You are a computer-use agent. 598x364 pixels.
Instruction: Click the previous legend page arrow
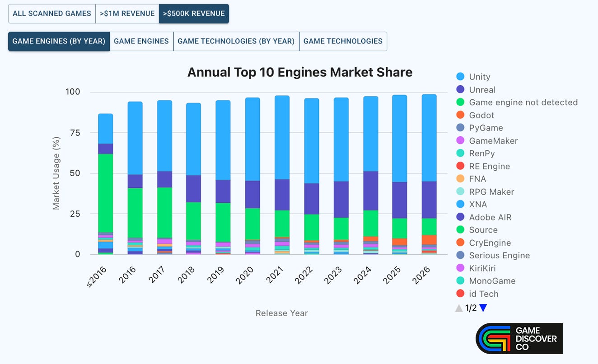click(x=459, y=308)
